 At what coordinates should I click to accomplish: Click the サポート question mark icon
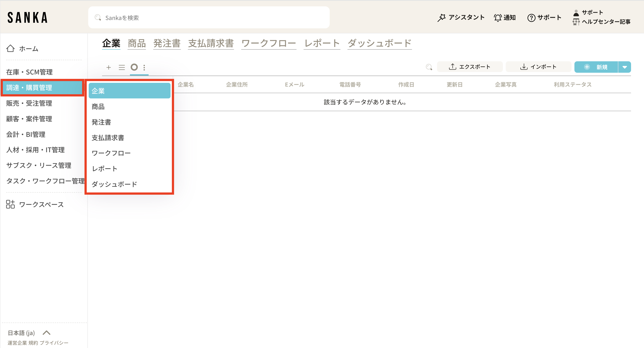click(x=531, y=18)
